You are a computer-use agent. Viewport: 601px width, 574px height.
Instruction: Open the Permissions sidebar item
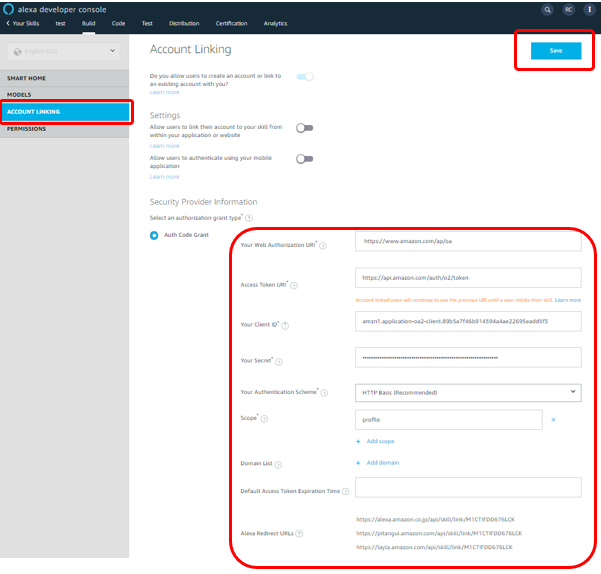click(x=27, y=129)
